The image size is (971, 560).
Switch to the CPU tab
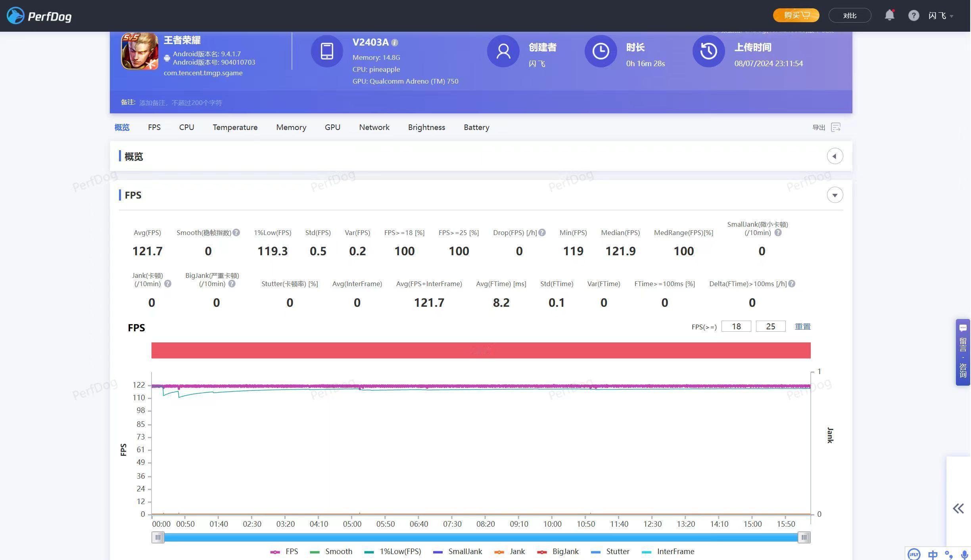pyautogui.click(x=186, y=127)
